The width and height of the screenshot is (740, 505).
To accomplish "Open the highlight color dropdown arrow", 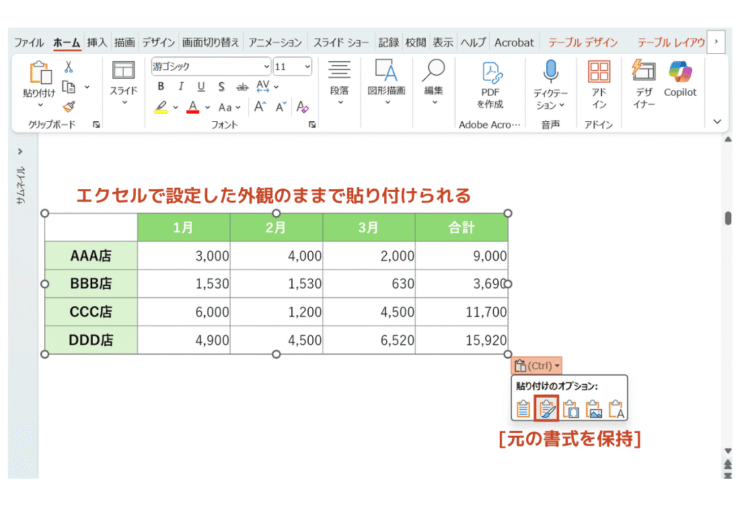I will click(176, 108).
